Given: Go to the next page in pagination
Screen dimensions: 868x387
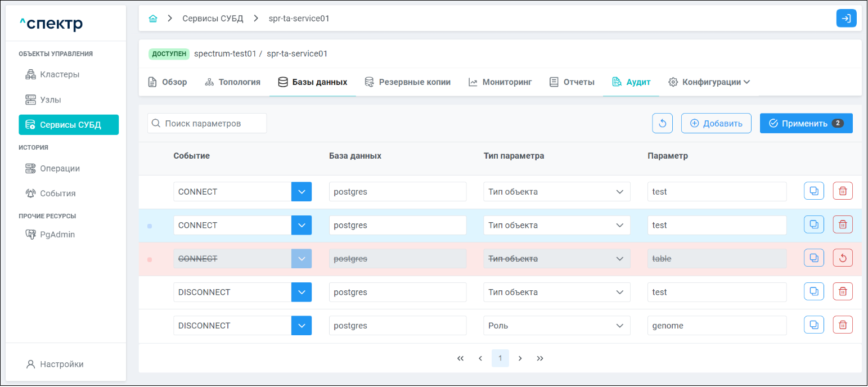Looking at the screenshot, I should [520, 358].
